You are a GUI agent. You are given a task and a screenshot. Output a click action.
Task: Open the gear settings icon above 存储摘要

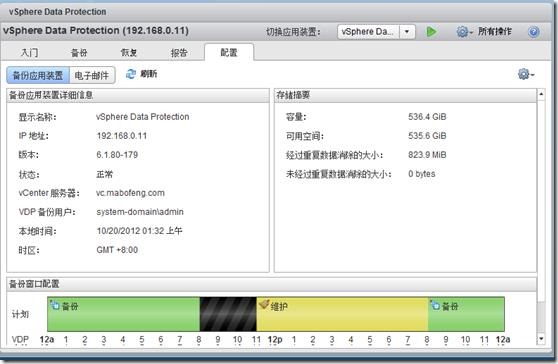[x=526, y=74]
